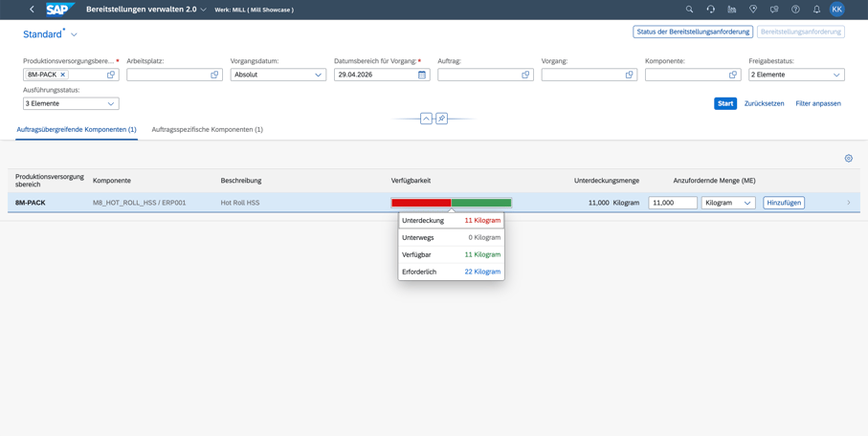Open value help for Arbeitsplatz field

(214, 75)
